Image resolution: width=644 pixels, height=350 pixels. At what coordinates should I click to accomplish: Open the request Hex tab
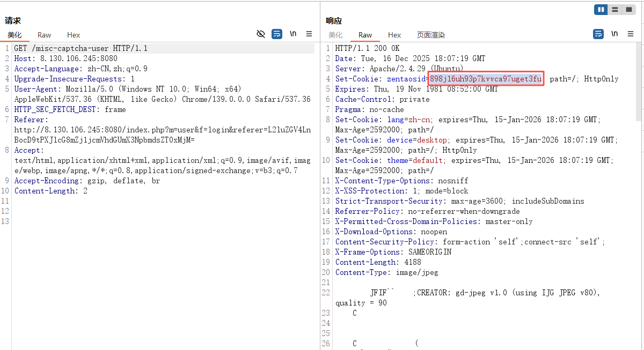(74, 35)
